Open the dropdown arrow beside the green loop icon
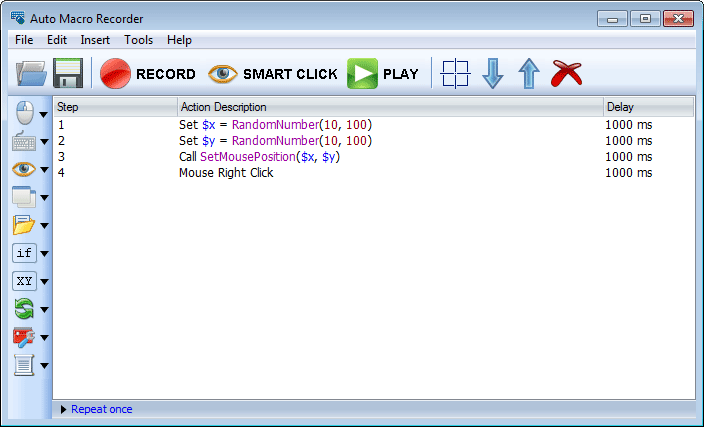 click(x=44, y=310)
